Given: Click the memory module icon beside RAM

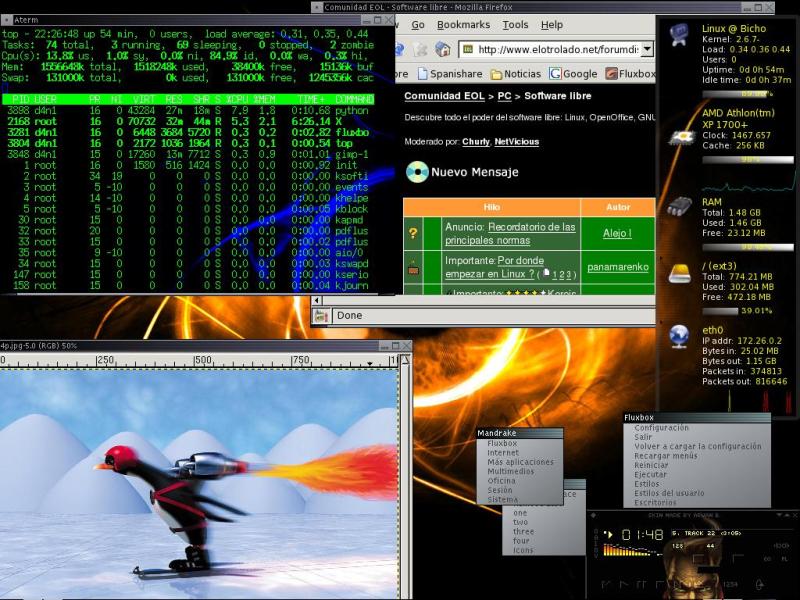Looking at the screenshot, I should 680,206.
